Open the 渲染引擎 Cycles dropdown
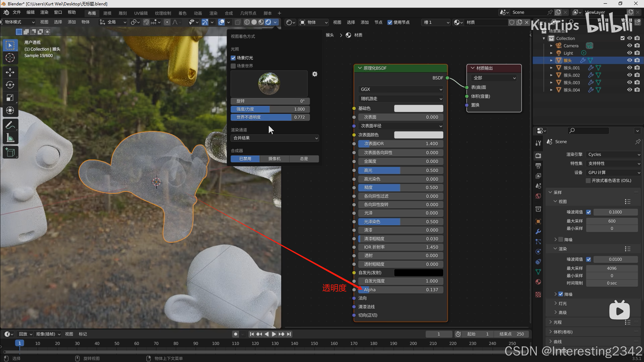The height and width of the screenshot is (362, 644). (613, 154)
